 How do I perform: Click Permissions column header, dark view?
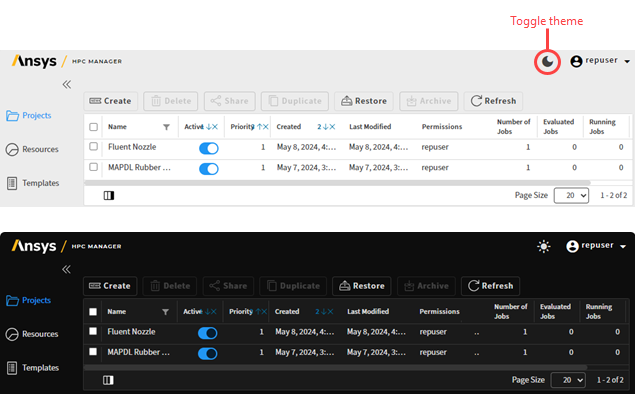[439, 311]
